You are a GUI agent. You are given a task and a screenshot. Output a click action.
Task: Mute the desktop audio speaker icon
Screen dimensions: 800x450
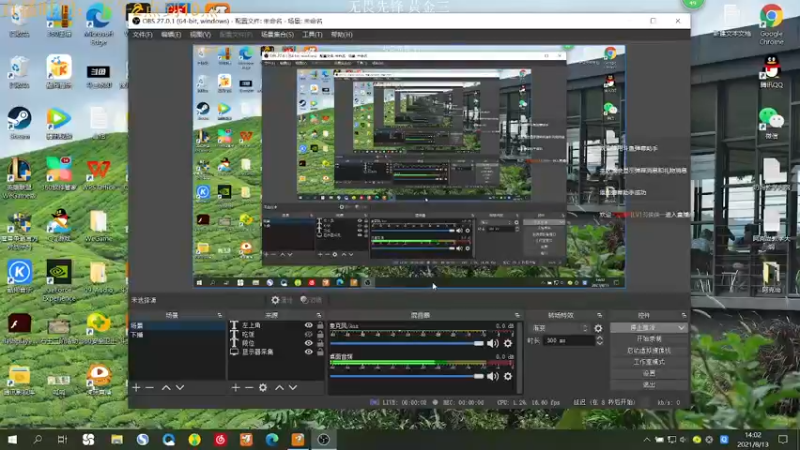tap(492, 377)
